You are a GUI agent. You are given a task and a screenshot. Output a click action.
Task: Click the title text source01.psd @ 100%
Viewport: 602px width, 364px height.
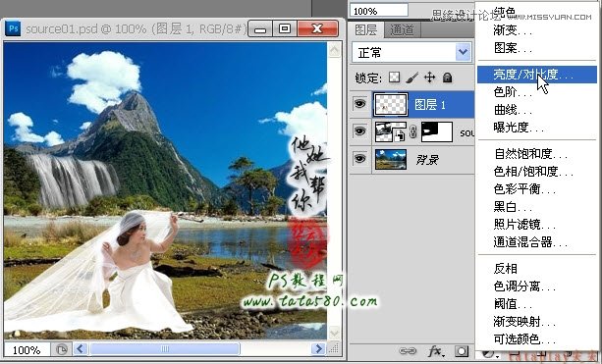pos(86,29)
